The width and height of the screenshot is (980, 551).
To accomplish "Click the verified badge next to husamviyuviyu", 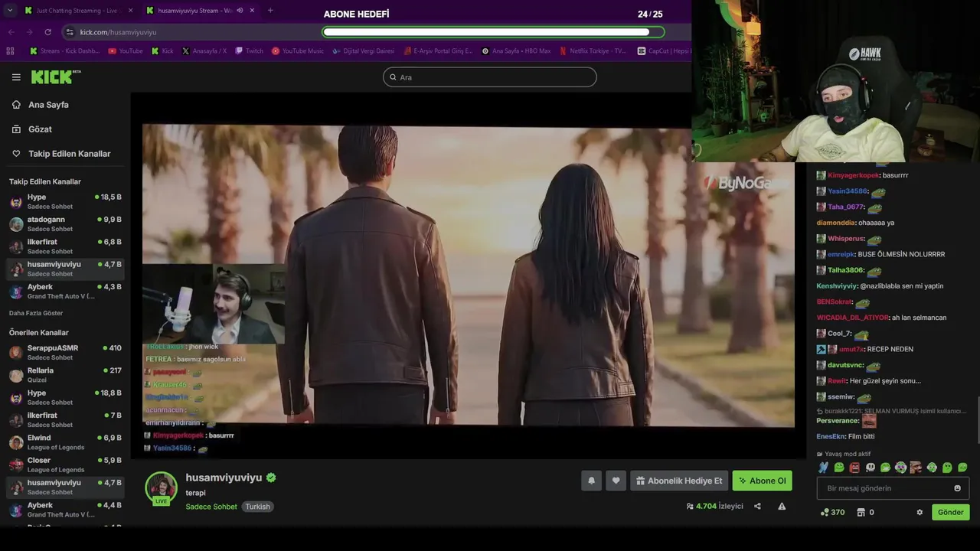I will 271,478.
